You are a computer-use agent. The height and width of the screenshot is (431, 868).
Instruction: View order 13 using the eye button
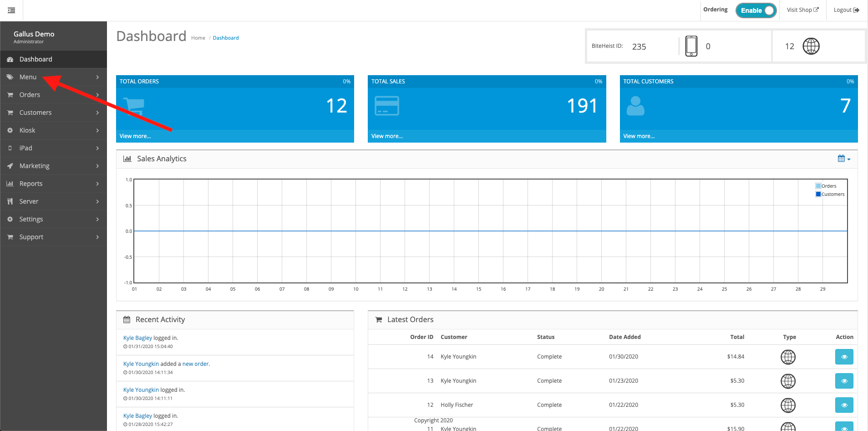click(844, 381)
